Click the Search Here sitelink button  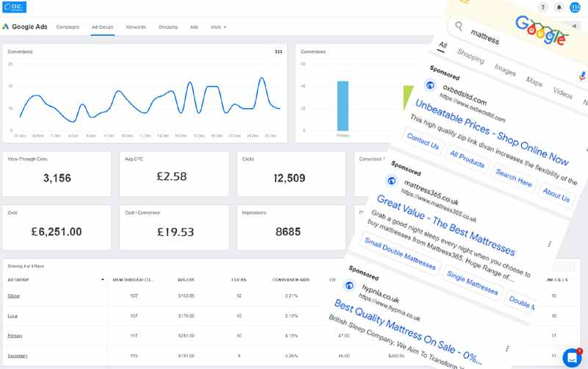[514, 177]
